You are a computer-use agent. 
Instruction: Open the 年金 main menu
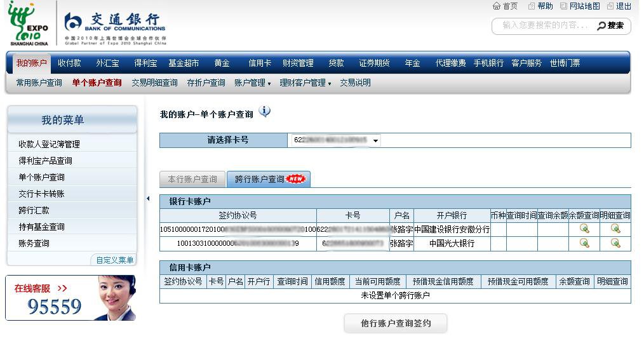pos(412,64)
